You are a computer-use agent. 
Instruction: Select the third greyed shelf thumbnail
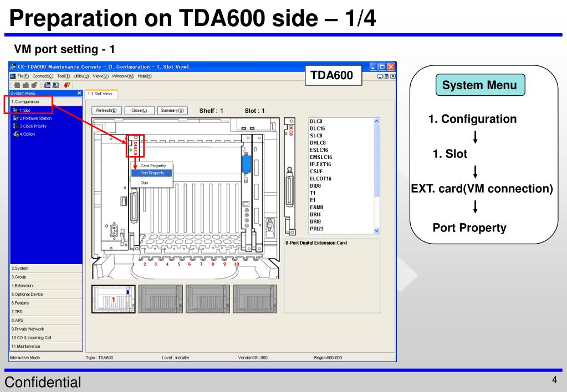207,299
